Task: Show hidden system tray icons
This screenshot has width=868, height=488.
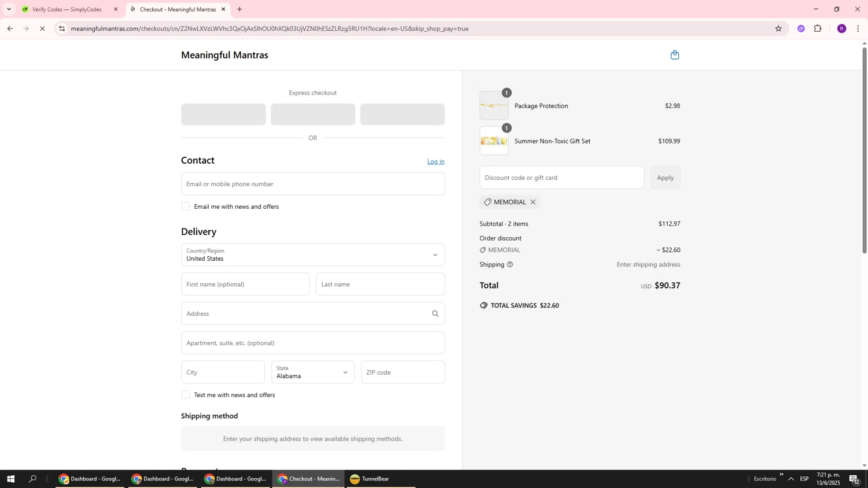Action: pyautogui.click(x=790, y=479)
